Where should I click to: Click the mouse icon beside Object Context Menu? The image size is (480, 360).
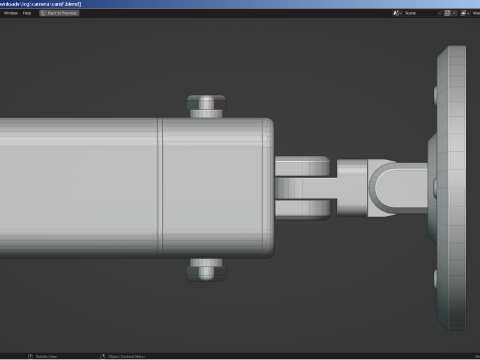(103, 357)
